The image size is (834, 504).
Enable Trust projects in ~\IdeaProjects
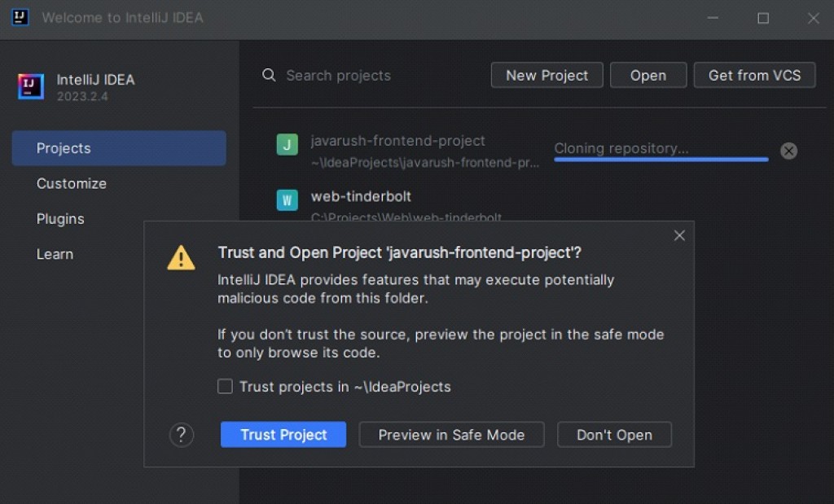pyautogui.click(x=225, y=386)
